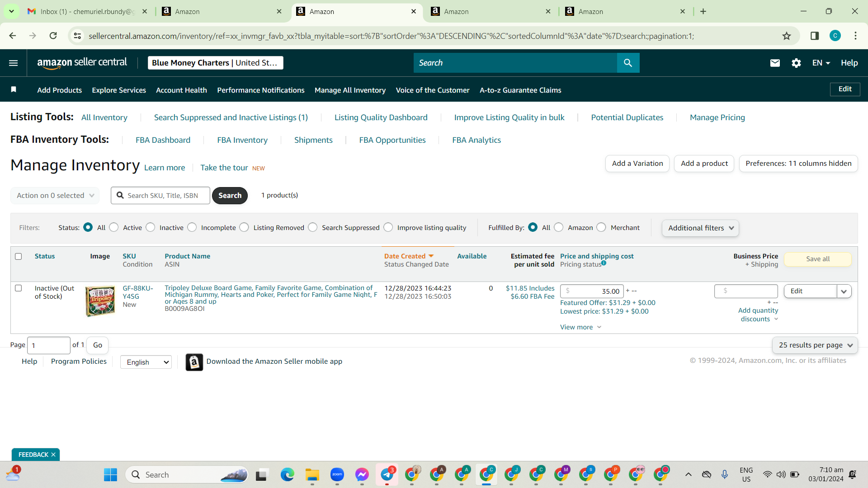868x488 pixels.
Task: Click the Date Created descending sort arrow
Action: pyautogui.click(x=431, y=256)
